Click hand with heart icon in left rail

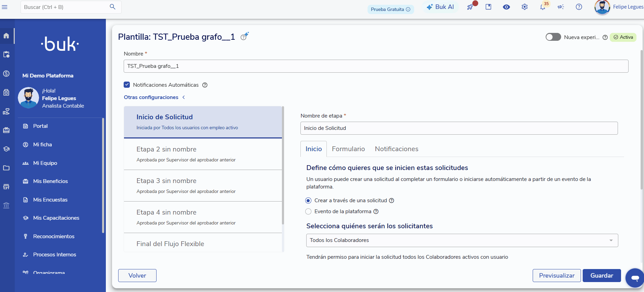6,111
